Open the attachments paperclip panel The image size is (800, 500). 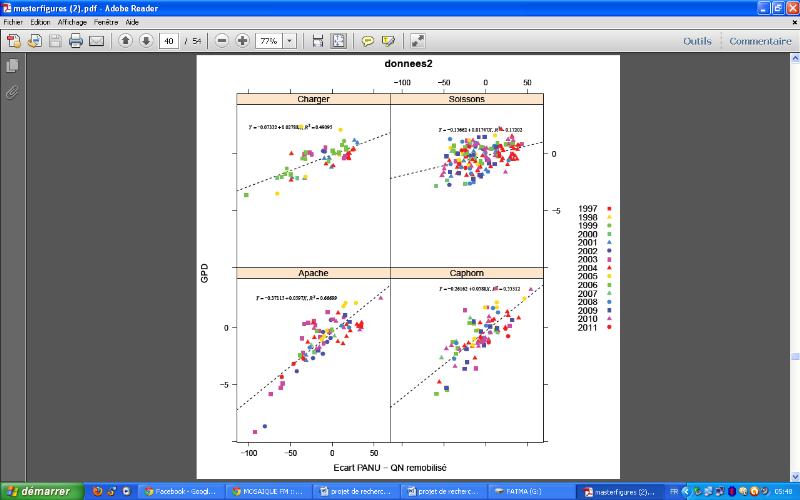pos(12,92)
